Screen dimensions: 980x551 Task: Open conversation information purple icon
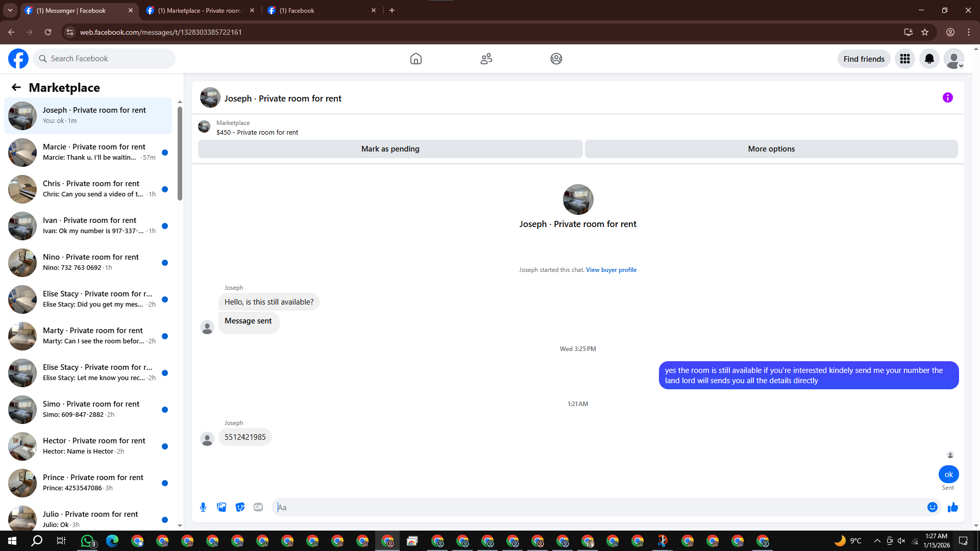947,97
